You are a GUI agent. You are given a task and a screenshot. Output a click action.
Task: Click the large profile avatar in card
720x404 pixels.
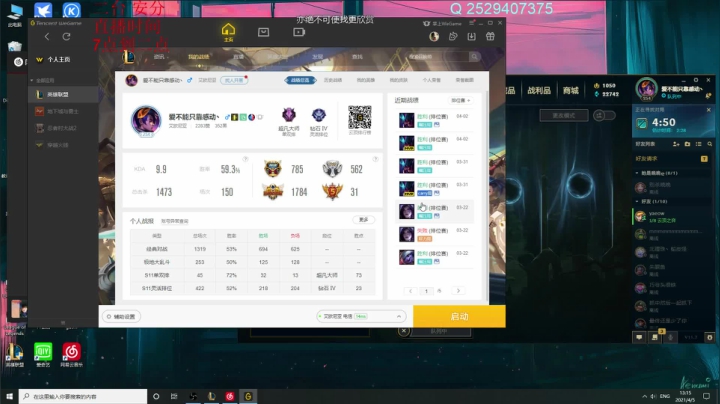point(146,121)
